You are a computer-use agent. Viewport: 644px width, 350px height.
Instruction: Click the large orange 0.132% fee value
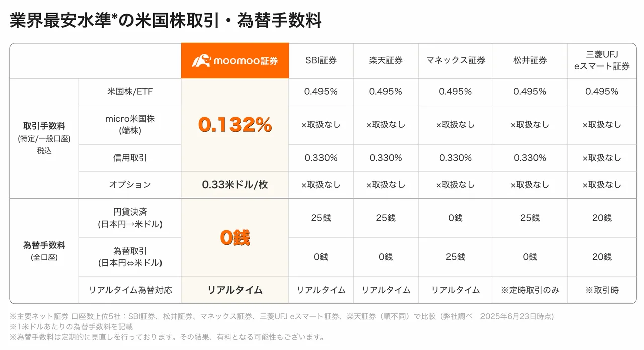[235, 125]
